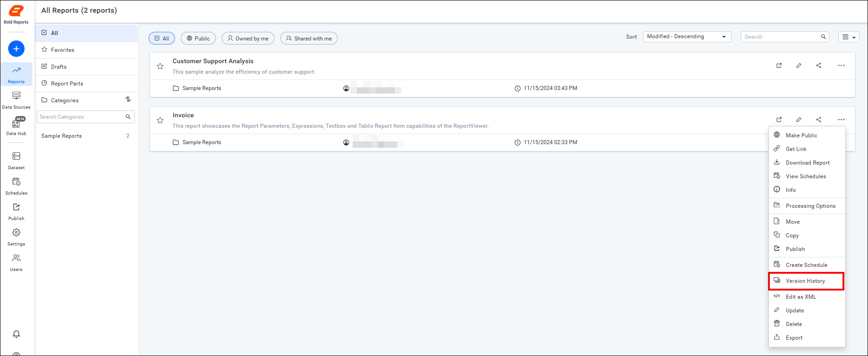Click the Search Categories magnifier icon
The height and width of the screenshot is (356, 868).
tap(128, 117)
